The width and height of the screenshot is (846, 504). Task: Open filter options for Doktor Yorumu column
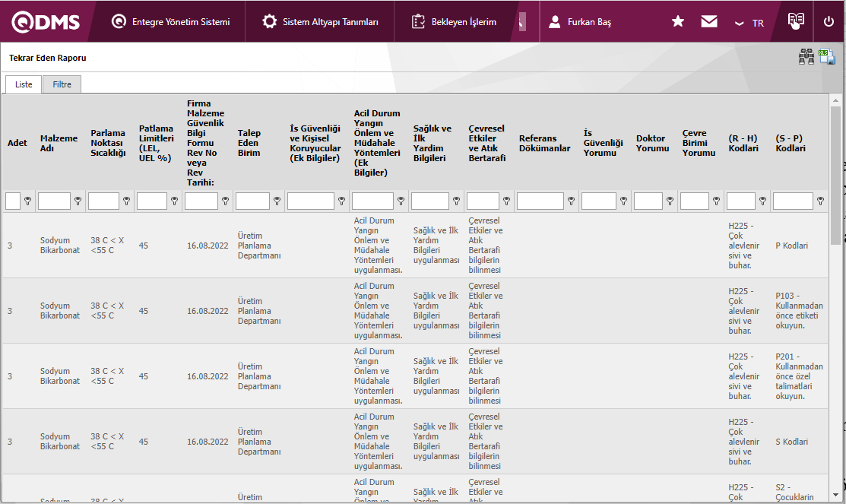pos(670,201)
